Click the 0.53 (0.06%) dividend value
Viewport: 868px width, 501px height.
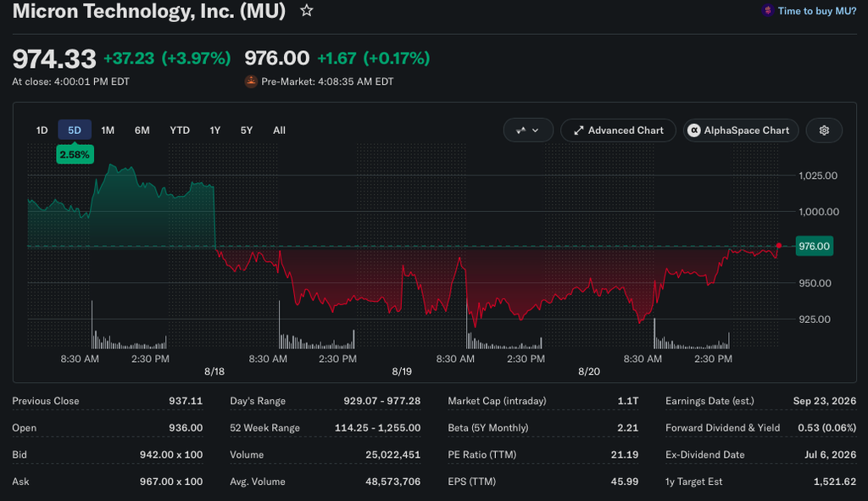827,428
